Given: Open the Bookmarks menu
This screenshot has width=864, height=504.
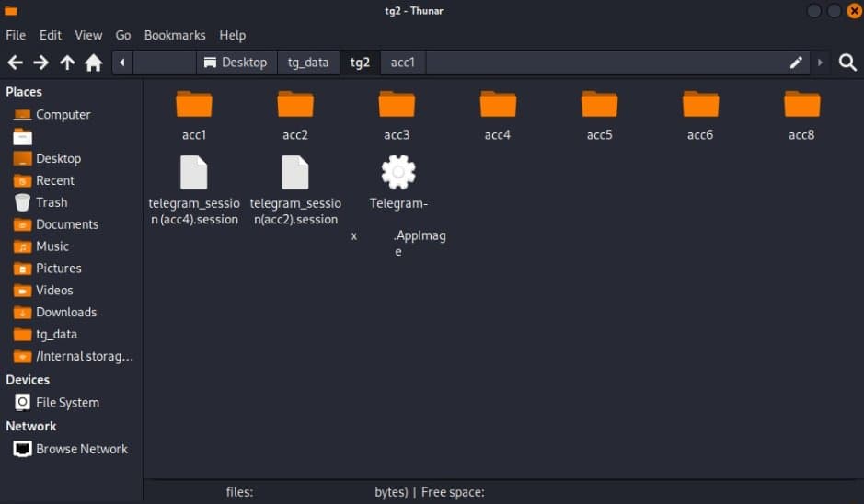Looking at the screenshot, I should (175, 35).
